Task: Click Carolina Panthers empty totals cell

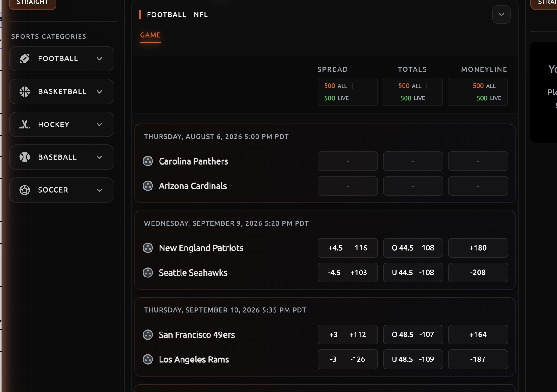Action: pyautogui.click(x=413, y=161)
